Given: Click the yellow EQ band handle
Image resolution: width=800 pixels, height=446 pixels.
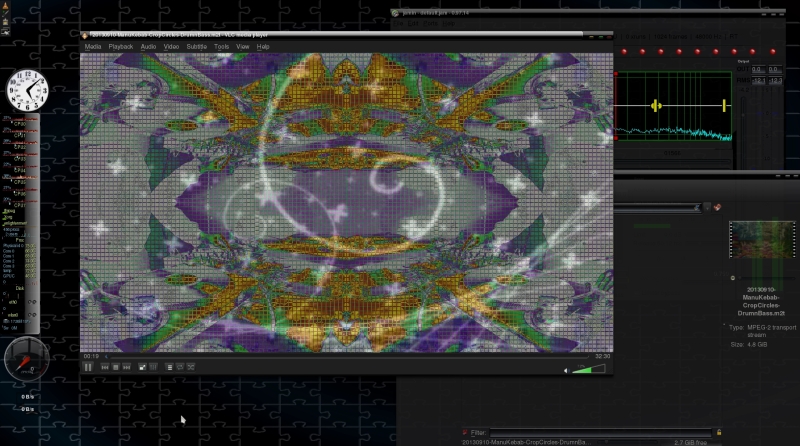Looking at the screenshot, I should click(656, 106).
